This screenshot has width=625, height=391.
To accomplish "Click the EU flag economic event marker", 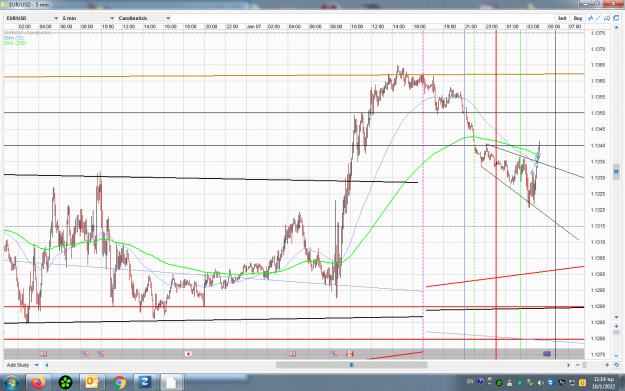I will coord(546,354).
